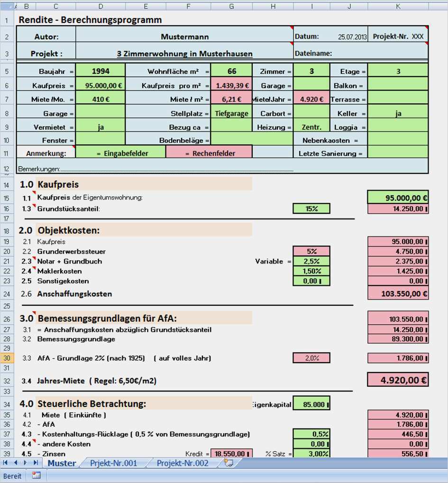The height and width of the screenshot is (483, 448).
Task: Jump to the last sheet tab arrow
Action: coord(36,463)
